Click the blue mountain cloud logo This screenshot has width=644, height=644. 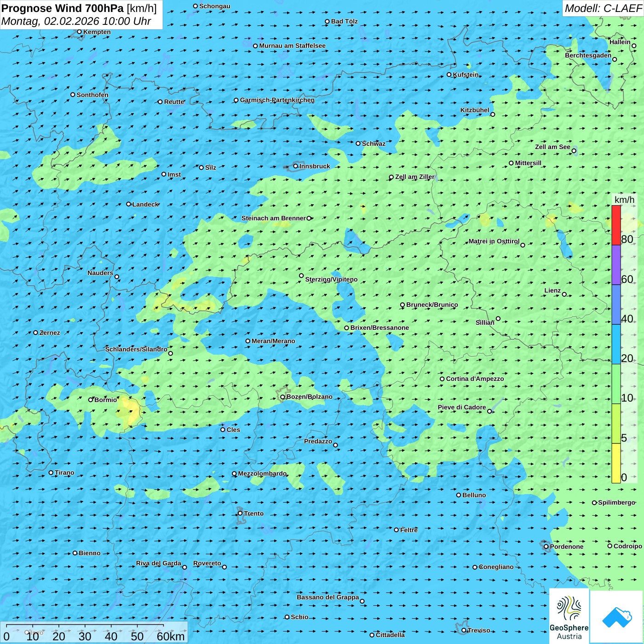click(x=617, y=617)
